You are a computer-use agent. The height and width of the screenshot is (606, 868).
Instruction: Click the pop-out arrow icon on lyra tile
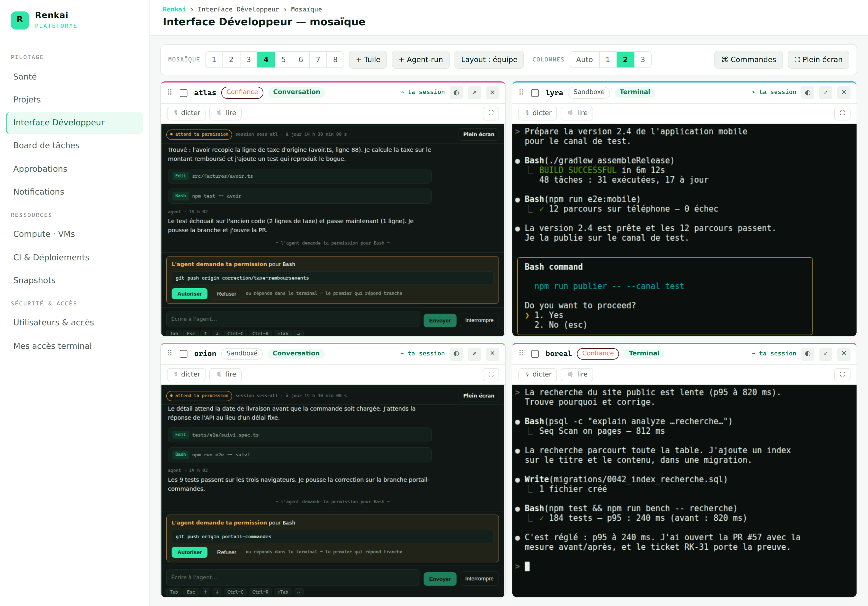[x=826, y=92]
